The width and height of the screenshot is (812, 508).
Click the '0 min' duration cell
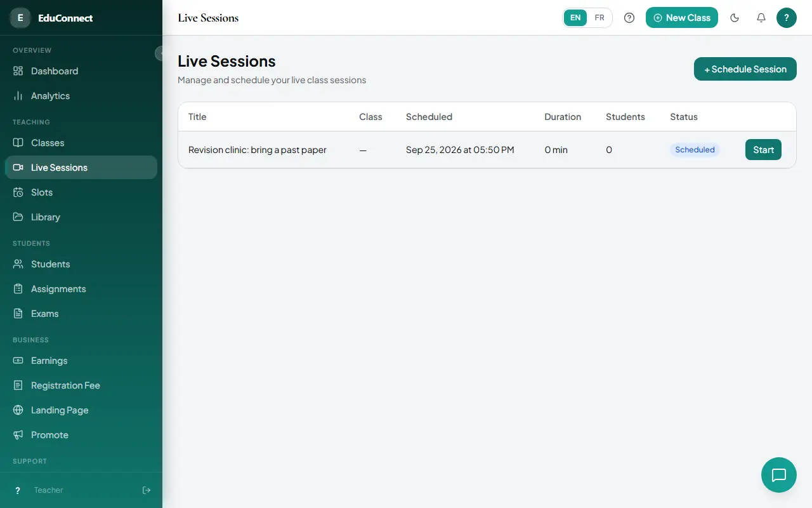[556, 150]
